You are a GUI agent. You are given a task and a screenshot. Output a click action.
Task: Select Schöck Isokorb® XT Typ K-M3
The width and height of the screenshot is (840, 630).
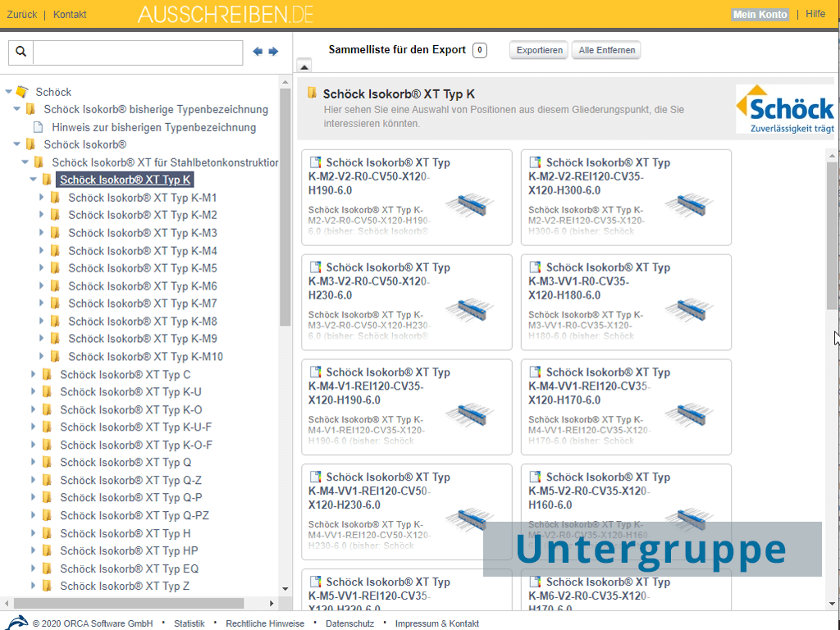pyautogui.click(x=143, y=233)
